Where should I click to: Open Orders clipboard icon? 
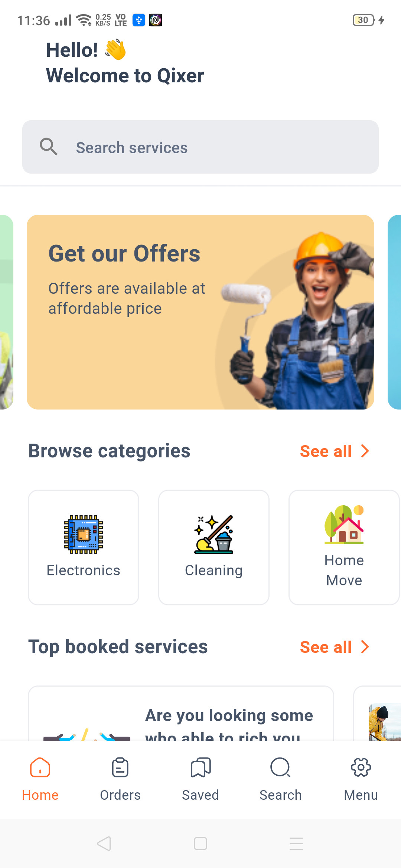point(120,767)
